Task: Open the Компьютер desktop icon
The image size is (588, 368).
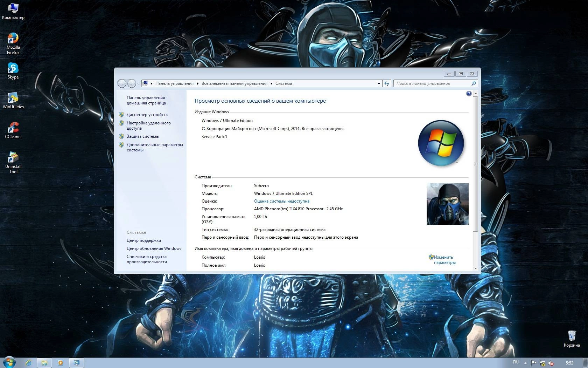Action: click(x=13, y=11)
